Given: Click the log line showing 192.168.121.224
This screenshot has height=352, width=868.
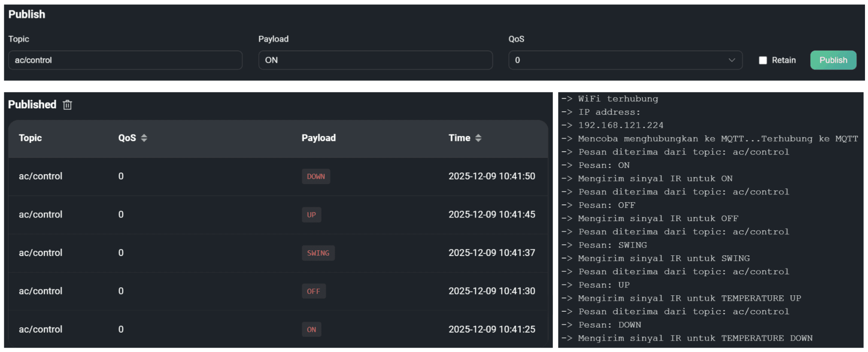Looking at the screenshot, I should pos(613,125).
